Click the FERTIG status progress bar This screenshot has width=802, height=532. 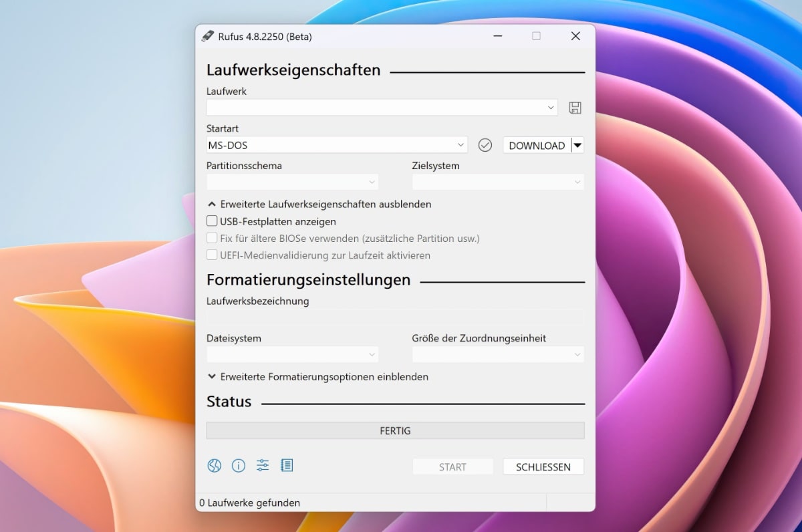(395, 431)
